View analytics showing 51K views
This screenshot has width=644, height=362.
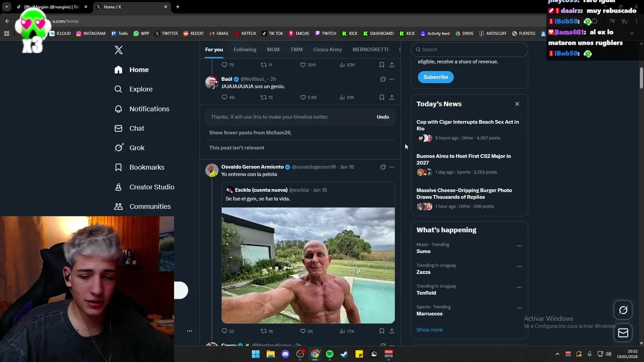(347, 98)
